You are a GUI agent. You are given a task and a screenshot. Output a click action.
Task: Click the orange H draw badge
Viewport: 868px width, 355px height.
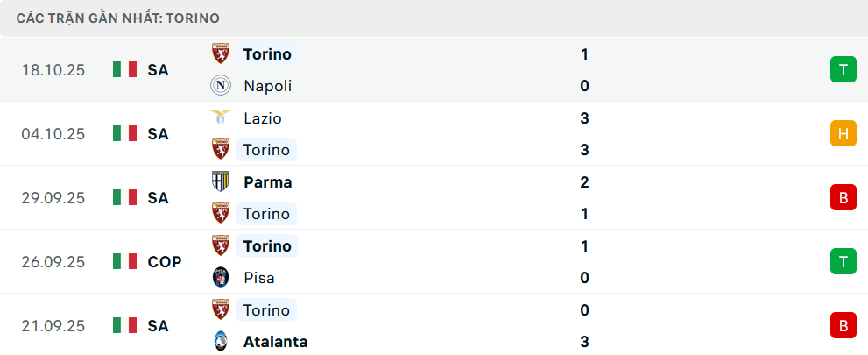[x=843, y=134]
